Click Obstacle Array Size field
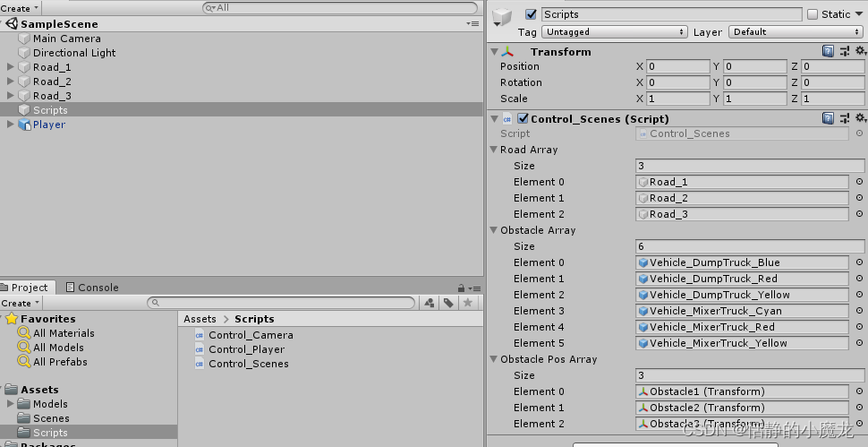The width and height of the screenshot is (868, 447). click(x=750, y=246)
